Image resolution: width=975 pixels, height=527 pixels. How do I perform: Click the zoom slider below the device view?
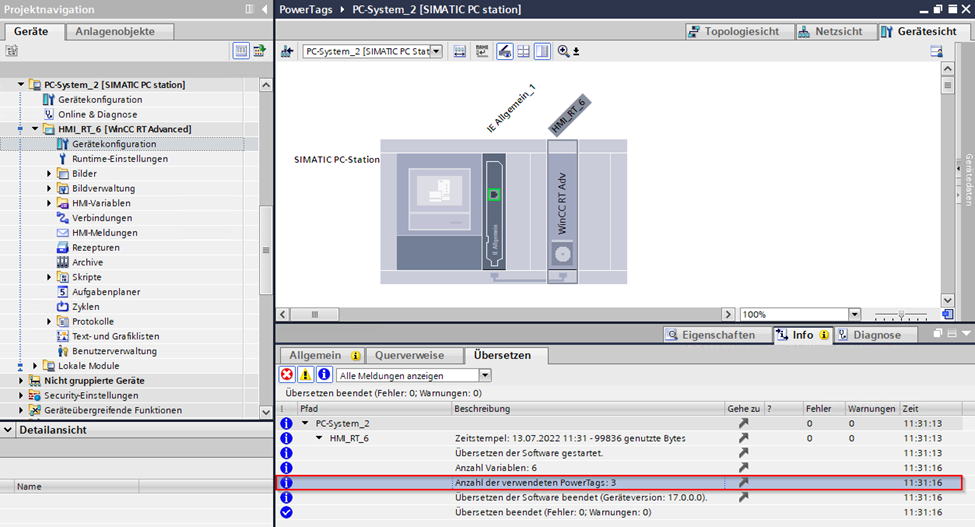point(900,314)
